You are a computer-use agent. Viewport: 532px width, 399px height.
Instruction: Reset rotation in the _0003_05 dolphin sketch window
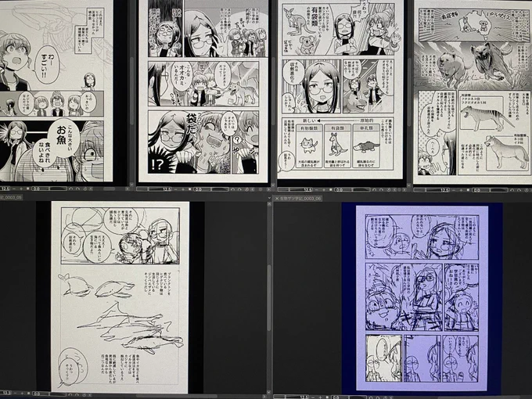84,394
